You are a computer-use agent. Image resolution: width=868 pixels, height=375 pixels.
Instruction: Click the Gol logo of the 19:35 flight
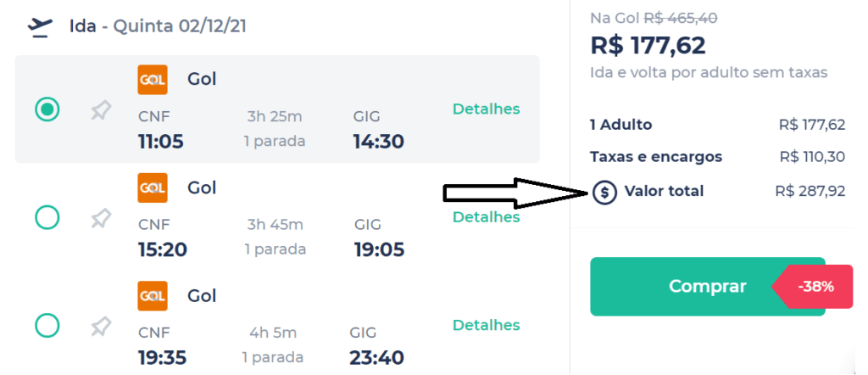click(153, 296)
